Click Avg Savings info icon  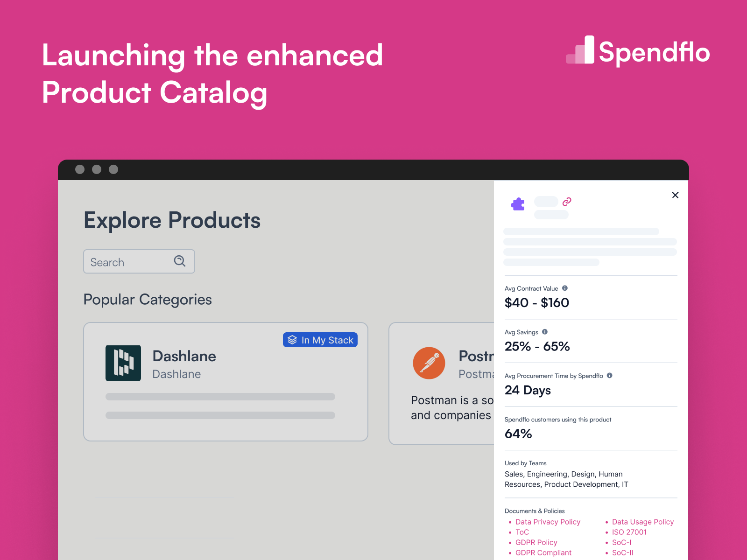[545, 332]
